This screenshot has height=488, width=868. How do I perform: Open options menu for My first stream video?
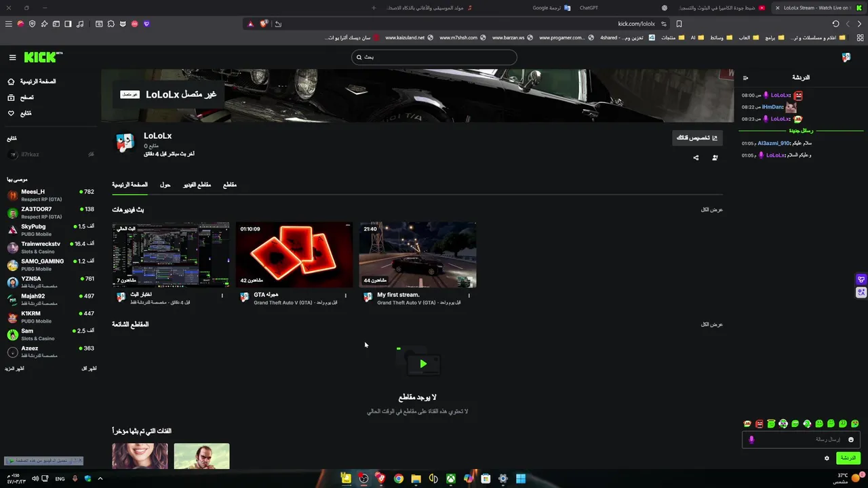469,296
